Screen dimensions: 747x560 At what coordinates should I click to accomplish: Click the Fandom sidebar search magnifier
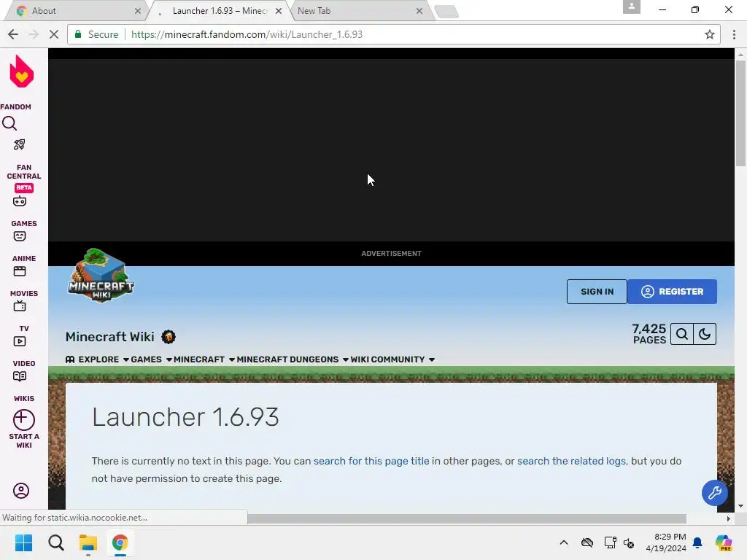point(9,124)
